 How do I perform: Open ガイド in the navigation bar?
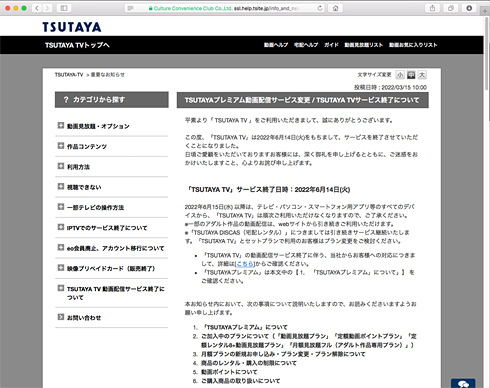(331, 45)
